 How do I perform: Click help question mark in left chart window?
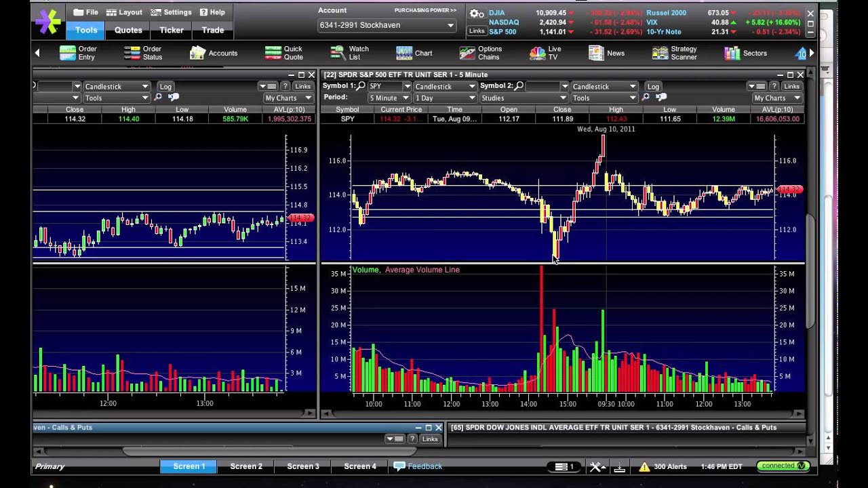[x=285, y=86]
